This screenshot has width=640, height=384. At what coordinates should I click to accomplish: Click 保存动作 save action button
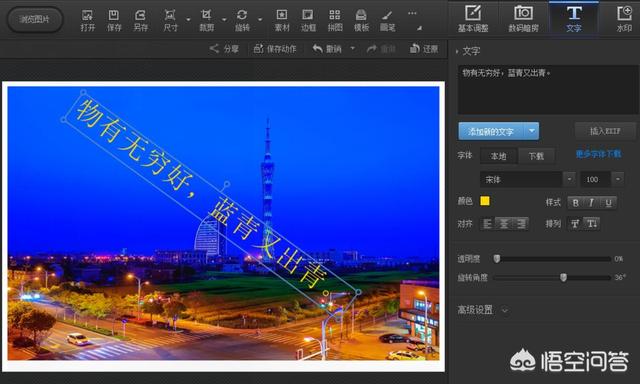coord(275,49)
